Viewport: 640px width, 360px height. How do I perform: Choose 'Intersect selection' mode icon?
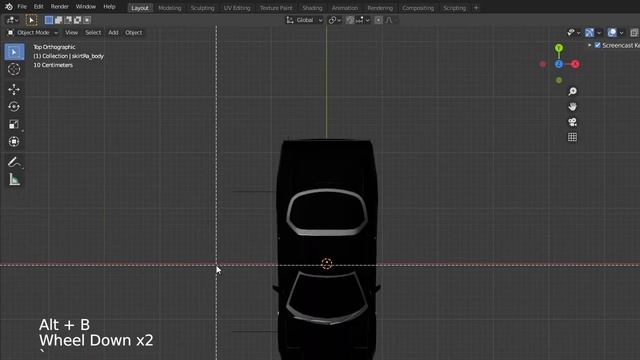tap(87, 20)
